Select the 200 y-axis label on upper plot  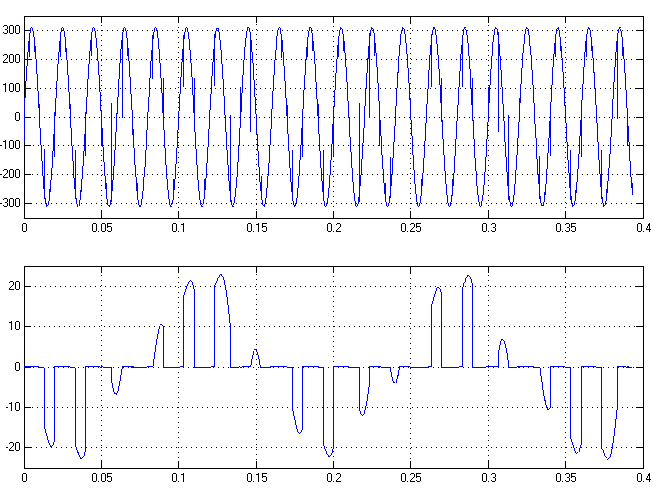(11, 59)
